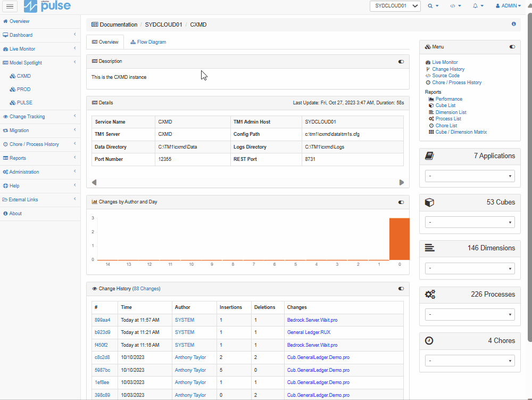Open CXMD under Model Spotlight
532x400 pixels.
tap(20, 76)
